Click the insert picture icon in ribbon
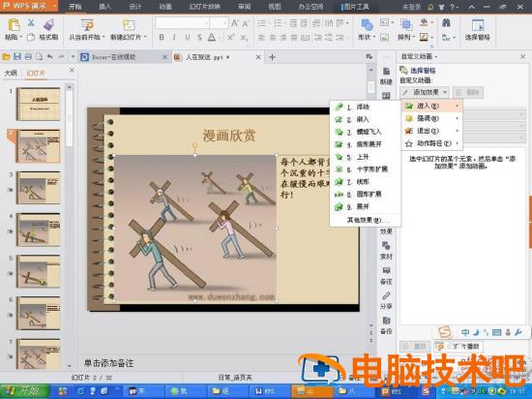 [384, 37]
